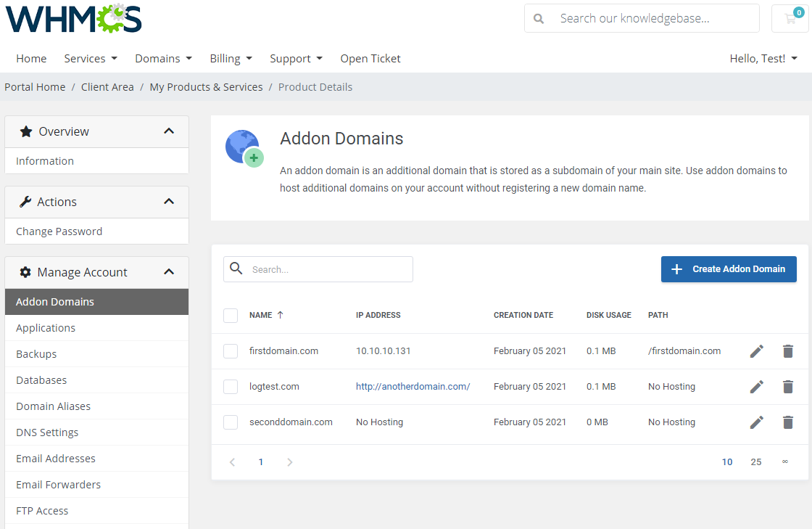Screen dimensions: 812x529
Task: Check the seconddomain.com row checkbox
Action: point(231,422)
